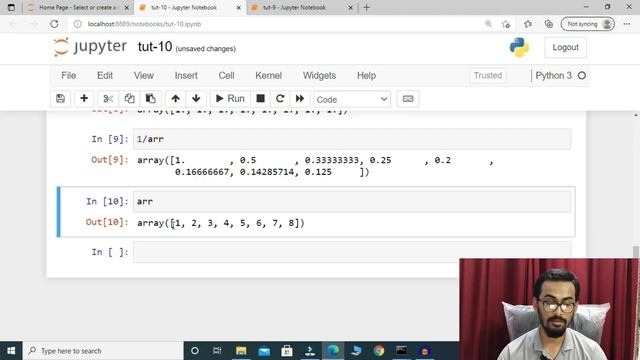Restart kernel and run all fast-forward icon
The height and width of the screenshot is (360, 640).
(x=300, y=99)
